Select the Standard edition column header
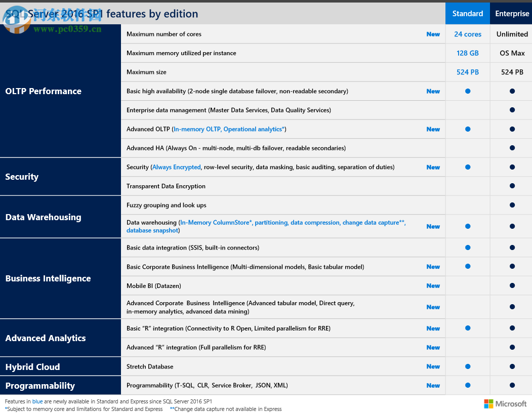532x413 pixels. pos(467,14)
